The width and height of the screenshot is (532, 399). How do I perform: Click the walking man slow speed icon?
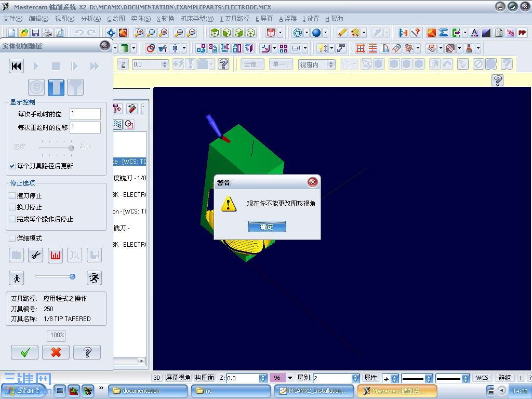click(x=16, y=278)
